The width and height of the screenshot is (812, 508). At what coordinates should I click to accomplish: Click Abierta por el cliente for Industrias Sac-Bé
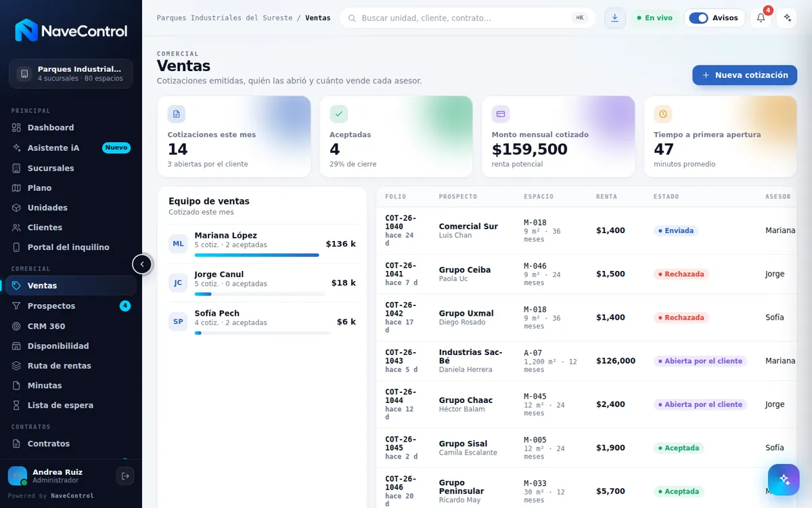[700, 361]
